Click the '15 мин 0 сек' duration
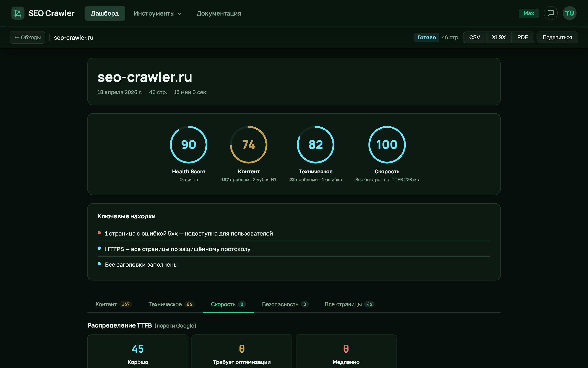The image size is (588, 368). point(190,92)
